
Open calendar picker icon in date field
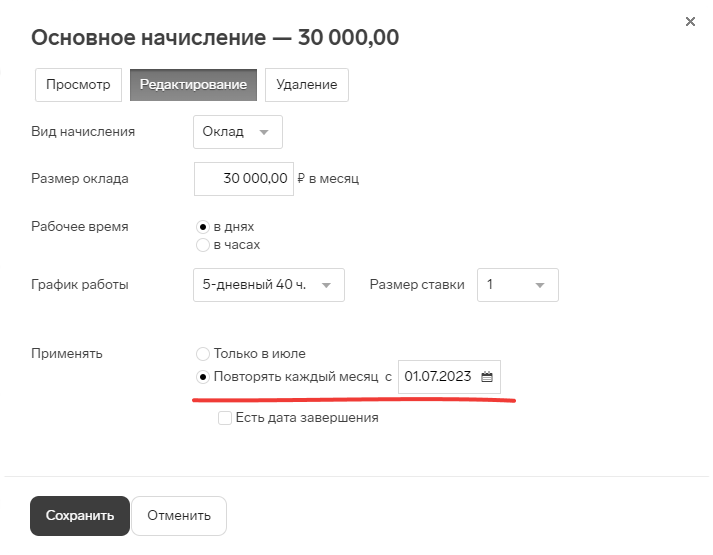[487, 377]
